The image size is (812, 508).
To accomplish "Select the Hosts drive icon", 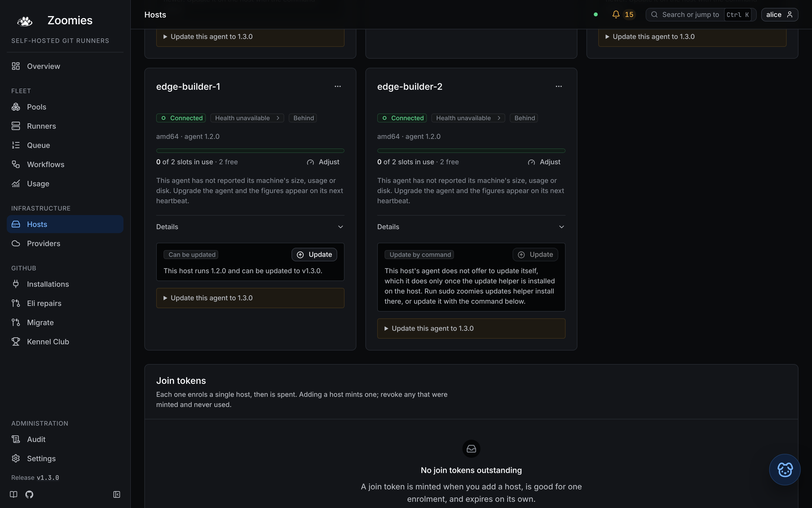I will 16,224.
